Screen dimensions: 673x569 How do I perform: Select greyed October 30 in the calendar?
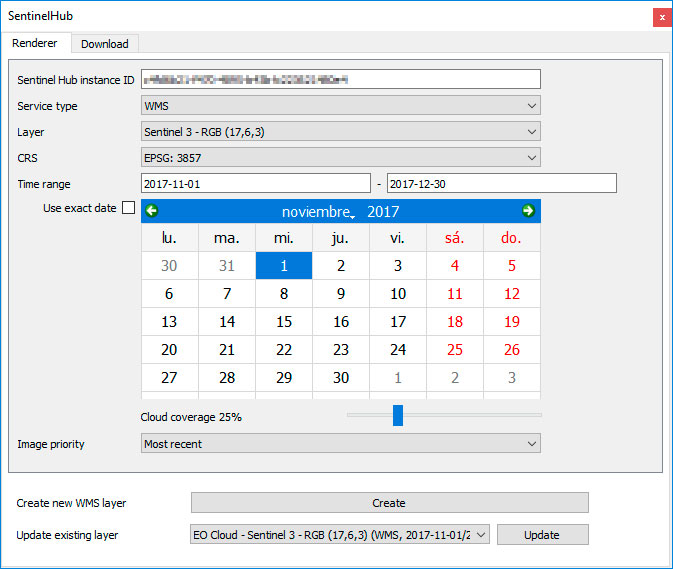170,266
